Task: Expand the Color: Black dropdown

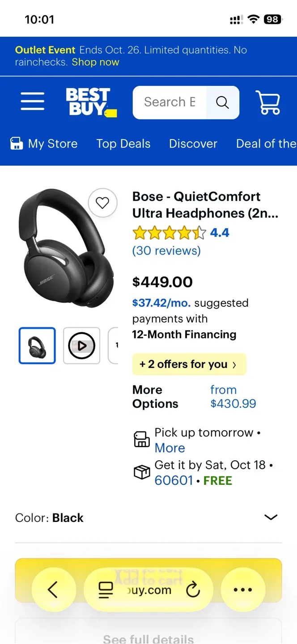Action: [271, 517]
